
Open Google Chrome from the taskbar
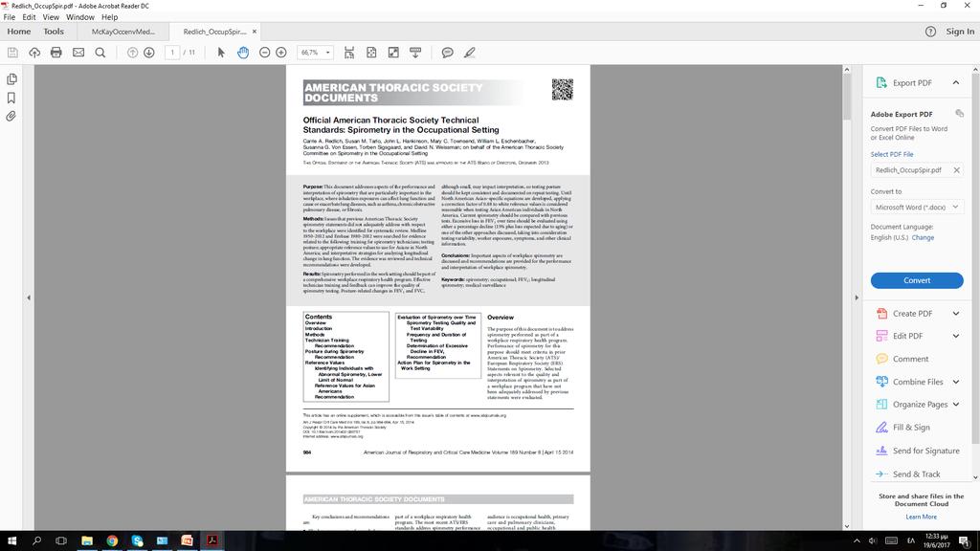112,540
